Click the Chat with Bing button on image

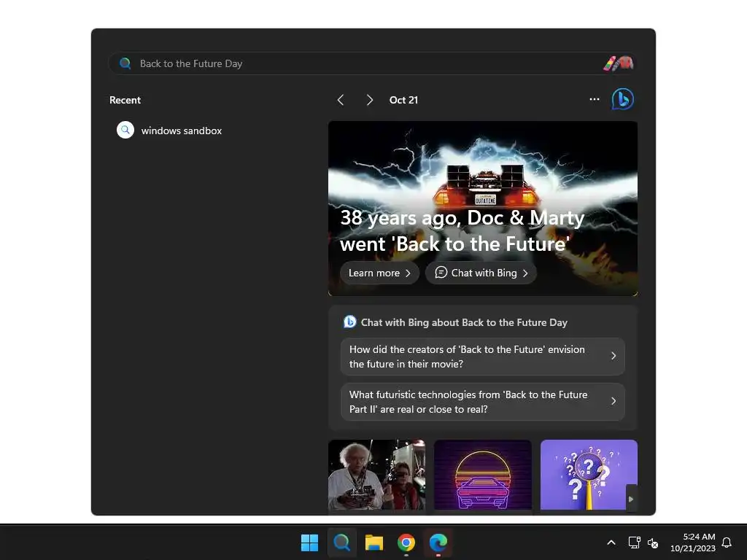[x=481, y=273]
